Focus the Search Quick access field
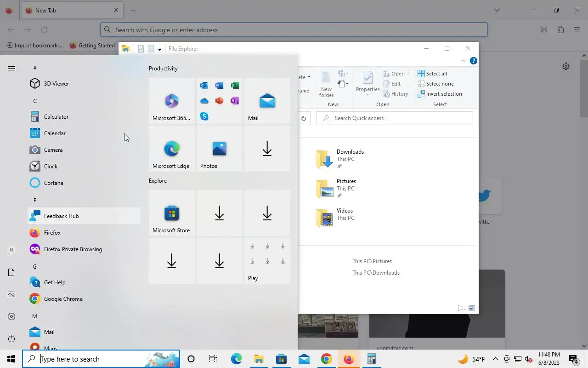The height and width of the screenshot is (368, 588). tap(395, 118)
